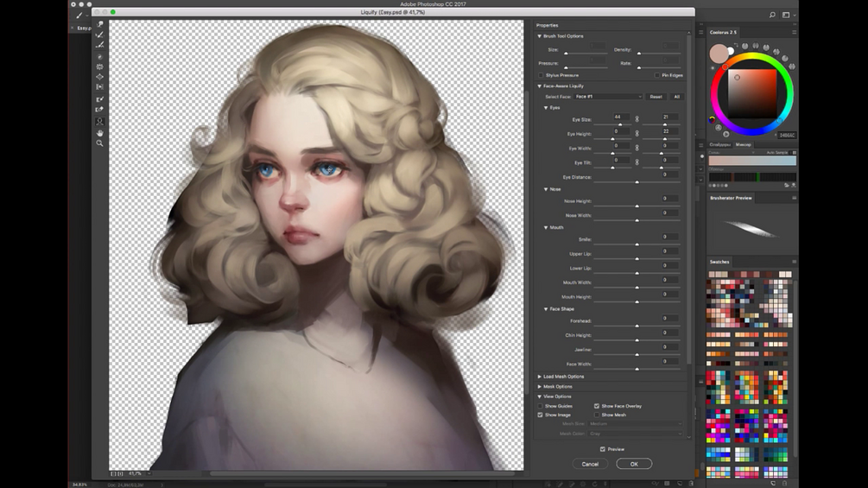This screenshot has width=868, height=488.
Task: Click the All button
Action: pyautogui.click(x=676, y=96)
